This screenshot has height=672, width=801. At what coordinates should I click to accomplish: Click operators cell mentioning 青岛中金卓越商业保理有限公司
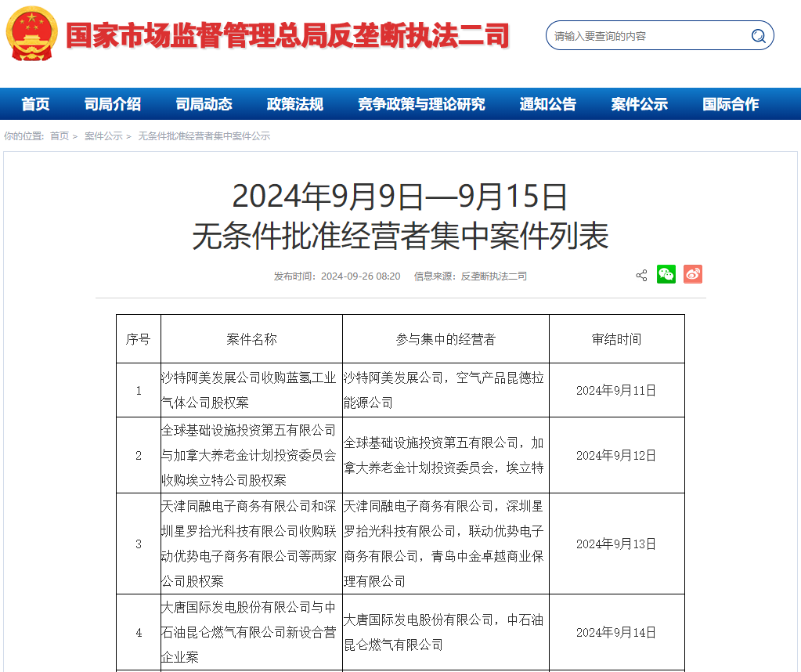coord(443,544)
